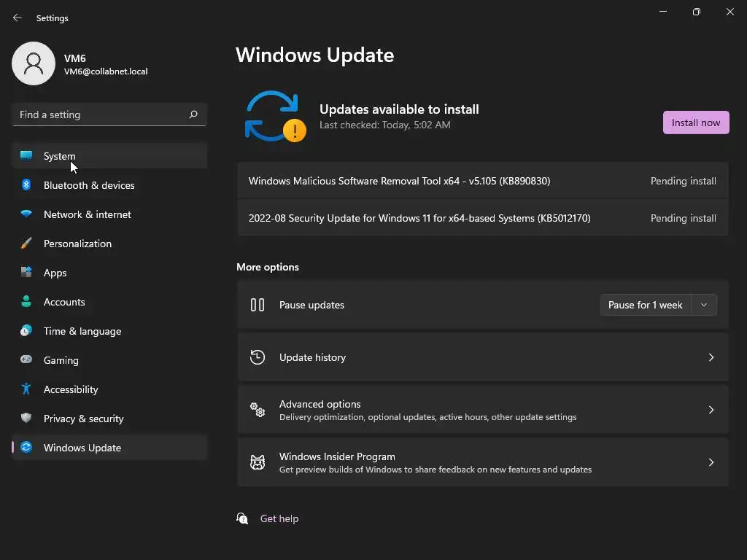Click the Gaming controller icon
This screenshot has height=560, width=747.
(x=26, y=360)
